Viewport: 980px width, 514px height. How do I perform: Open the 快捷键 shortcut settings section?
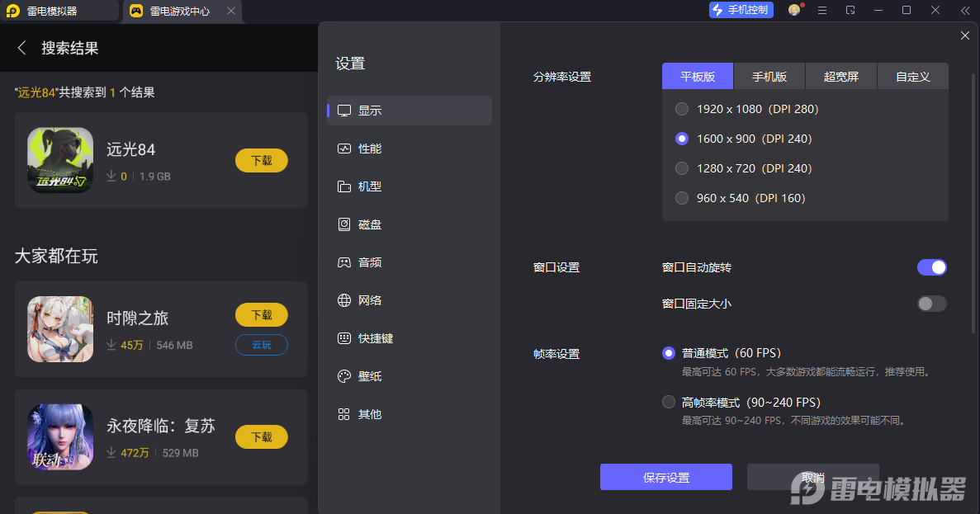click(410, 338)
